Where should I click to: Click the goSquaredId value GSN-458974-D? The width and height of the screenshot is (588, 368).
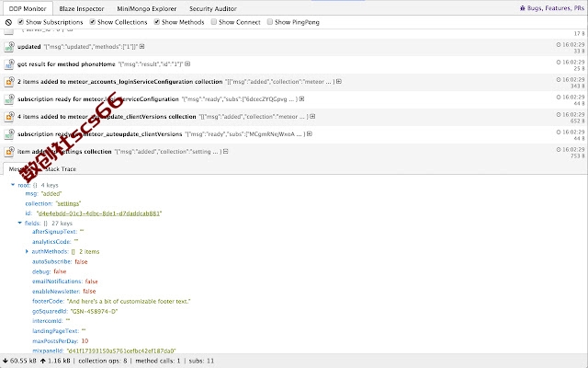click(x=94, y=311)
